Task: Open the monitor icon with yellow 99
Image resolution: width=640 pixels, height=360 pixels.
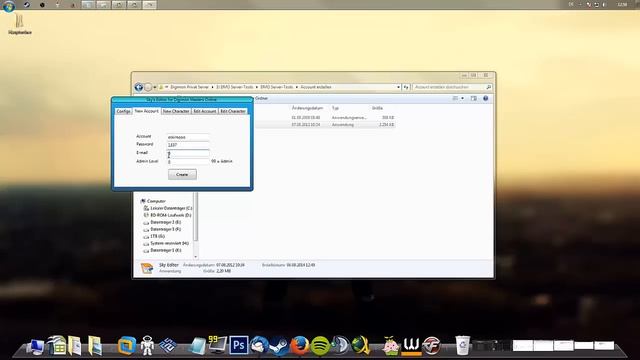Action: point(218,345)
